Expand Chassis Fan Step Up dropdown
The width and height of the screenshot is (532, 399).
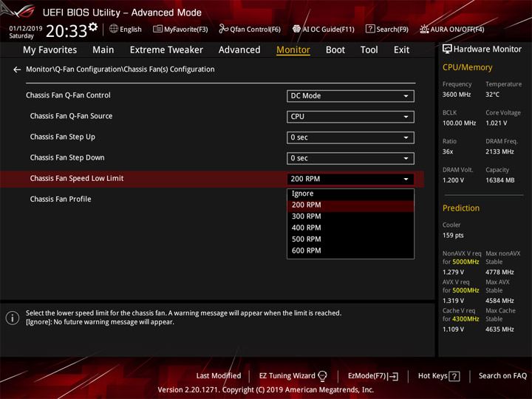click(x=350, y=137)
